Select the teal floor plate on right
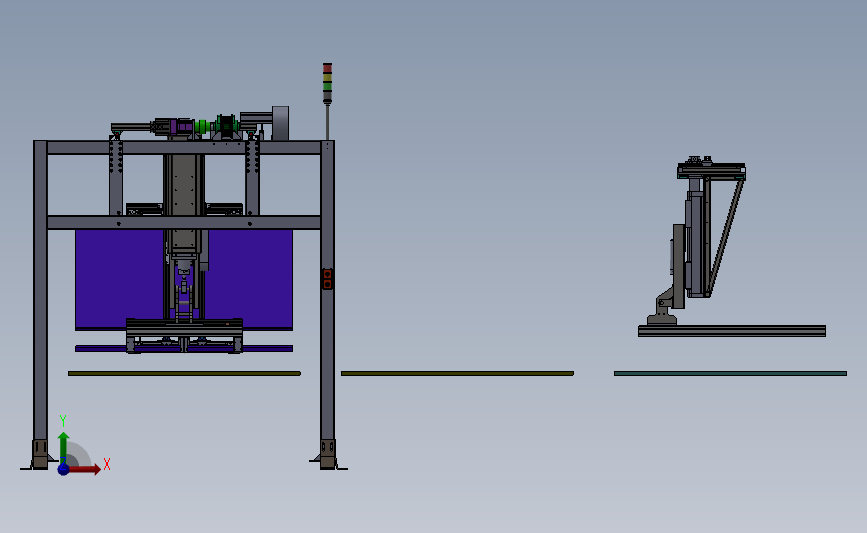Viewport: 867px width, 533px height. (x=730, y=373)
